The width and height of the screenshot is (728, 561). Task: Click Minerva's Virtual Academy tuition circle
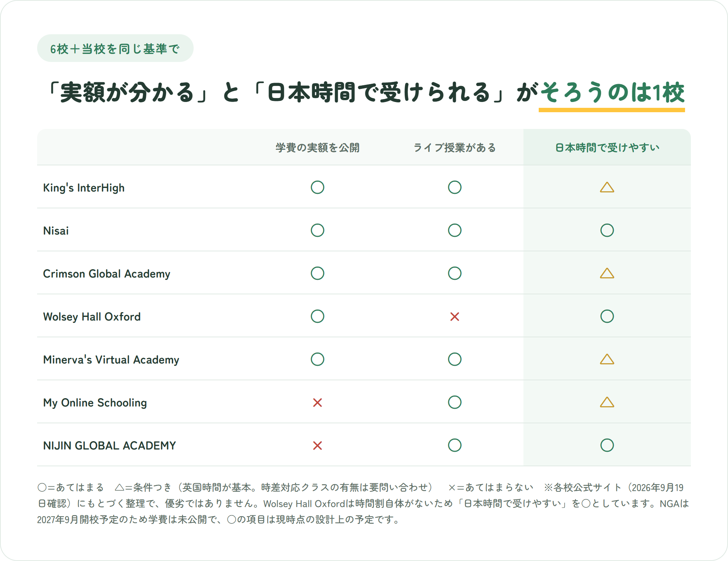point(317,359)
